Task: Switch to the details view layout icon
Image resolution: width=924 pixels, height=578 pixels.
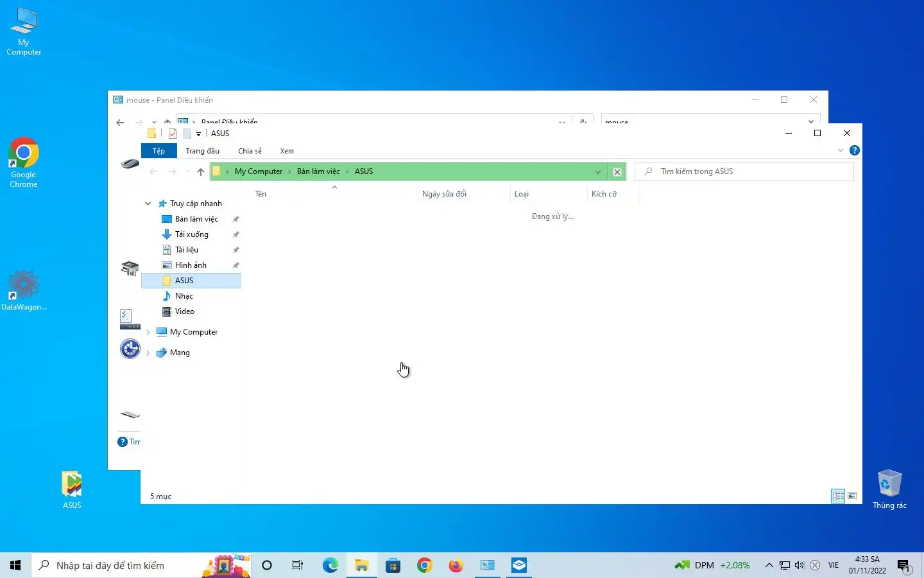Action: coord(838,496)
